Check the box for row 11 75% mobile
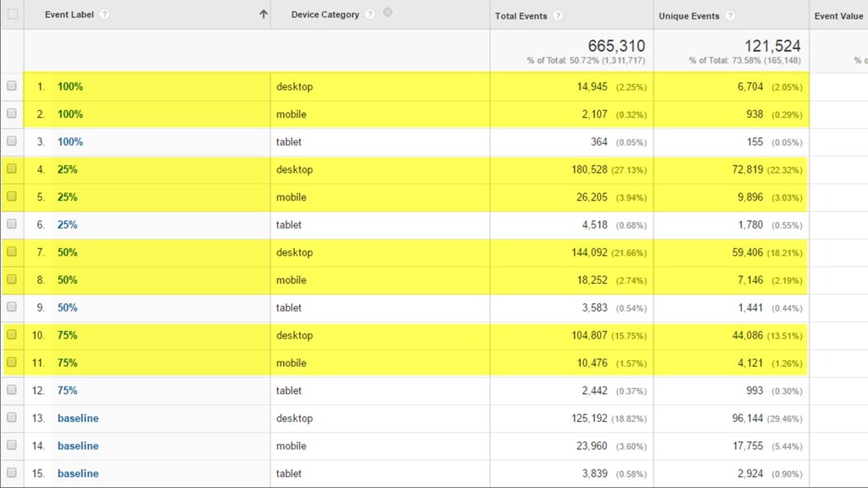Viewport: 868px width, 488px height. point(12,363)
